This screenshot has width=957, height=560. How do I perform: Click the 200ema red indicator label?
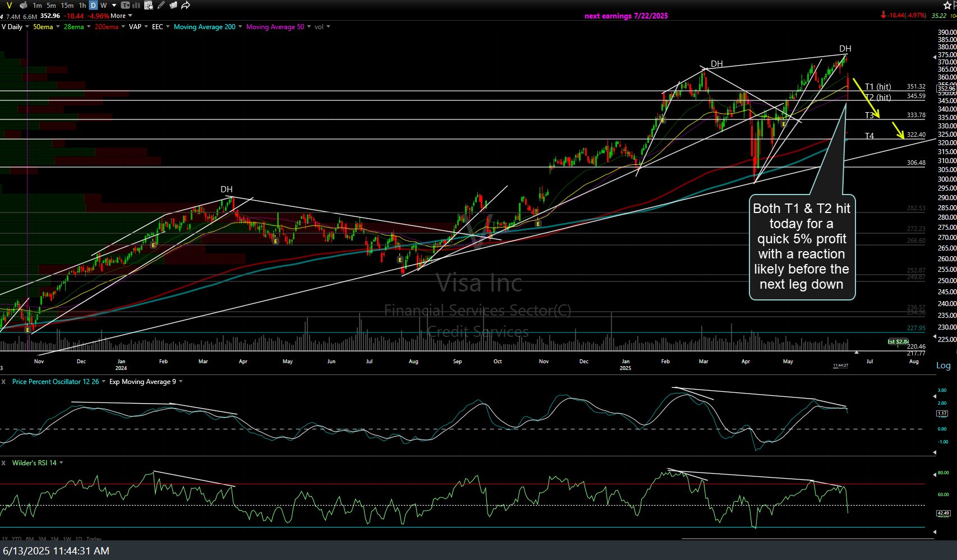[106, 27]
